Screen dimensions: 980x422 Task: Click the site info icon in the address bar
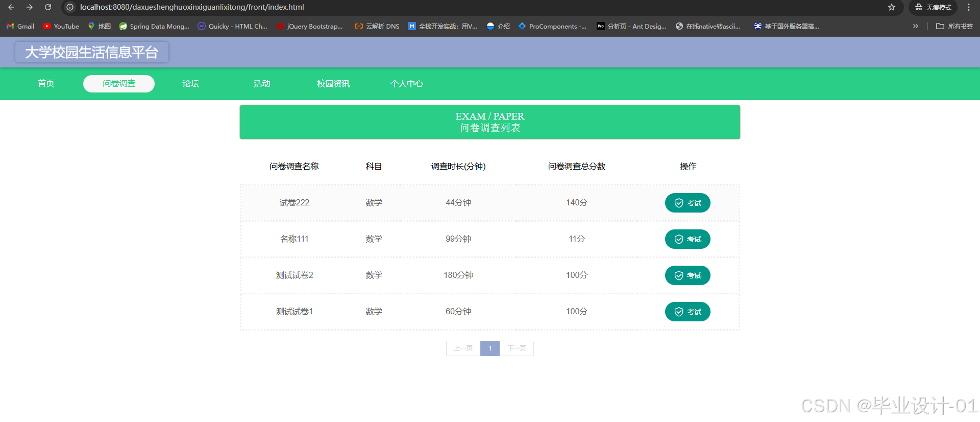pyautogui.click(x=70, y=7)
